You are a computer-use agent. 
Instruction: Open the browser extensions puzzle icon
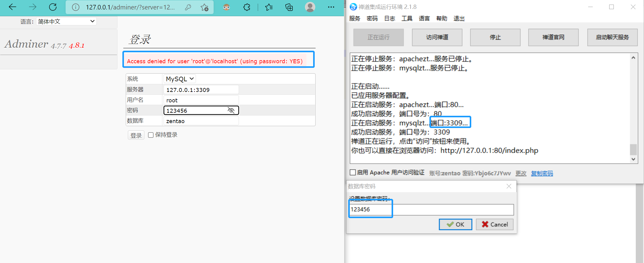click(x=247, y=7)
